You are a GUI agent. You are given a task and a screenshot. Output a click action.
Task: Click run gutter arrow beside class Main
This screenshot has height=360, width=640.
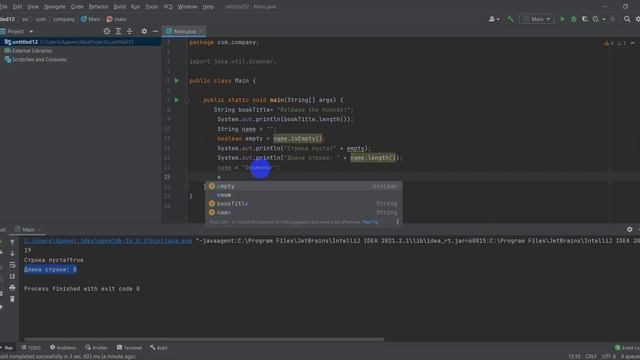(176, 80)
